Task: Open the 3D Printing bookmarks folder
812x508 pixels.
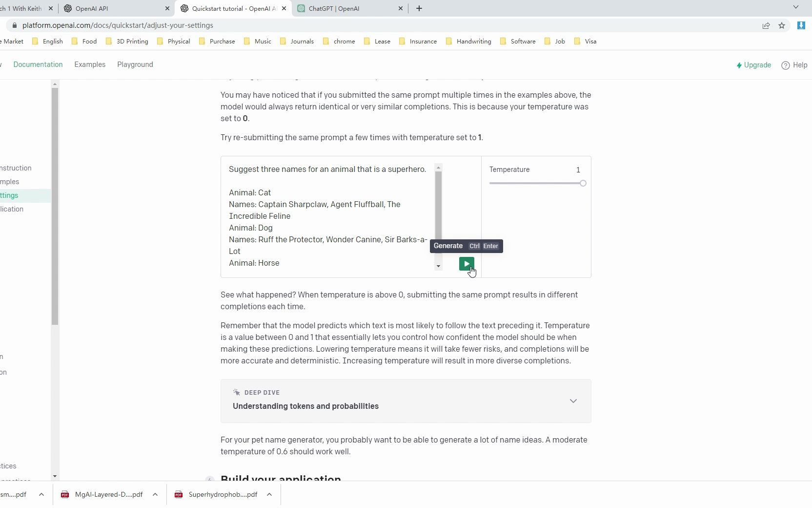Action: pos(127,42)
